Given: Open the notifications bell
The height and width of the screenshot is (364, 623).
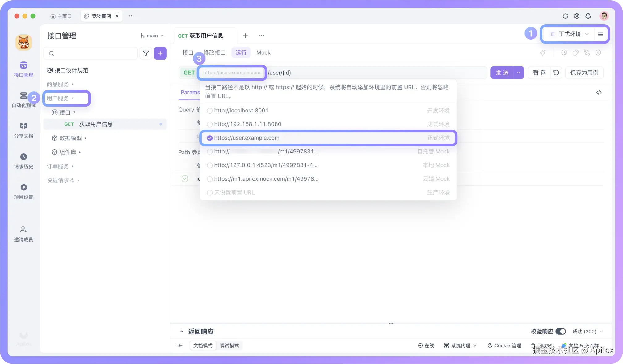Looking at the screenshot, I should [x=588, y=16].
